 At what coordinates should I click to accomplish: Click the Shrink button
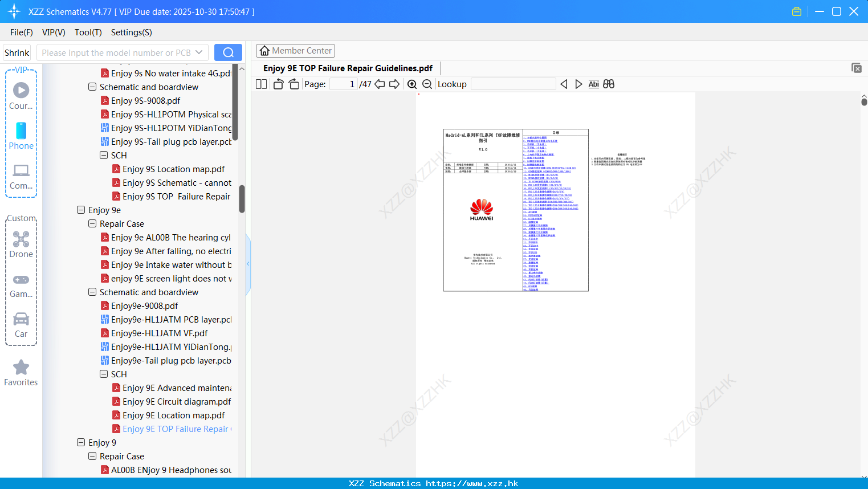coord(17,52)
